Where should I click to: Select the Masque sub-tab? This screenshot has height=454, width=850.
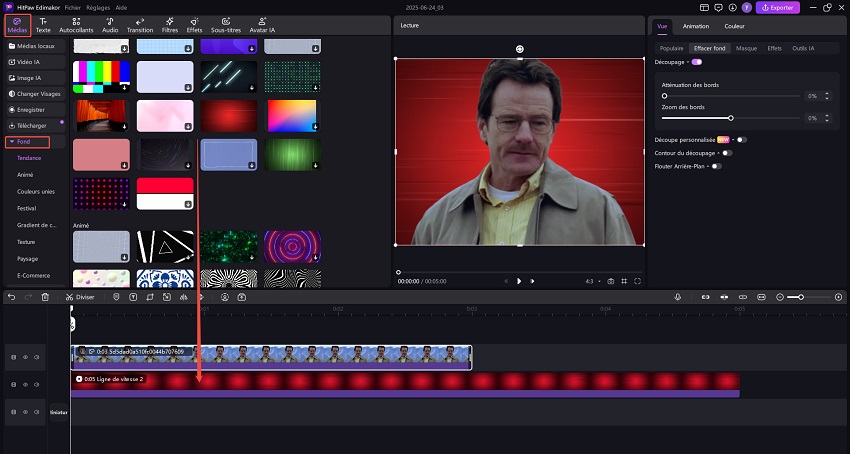[x=746, y=48]
